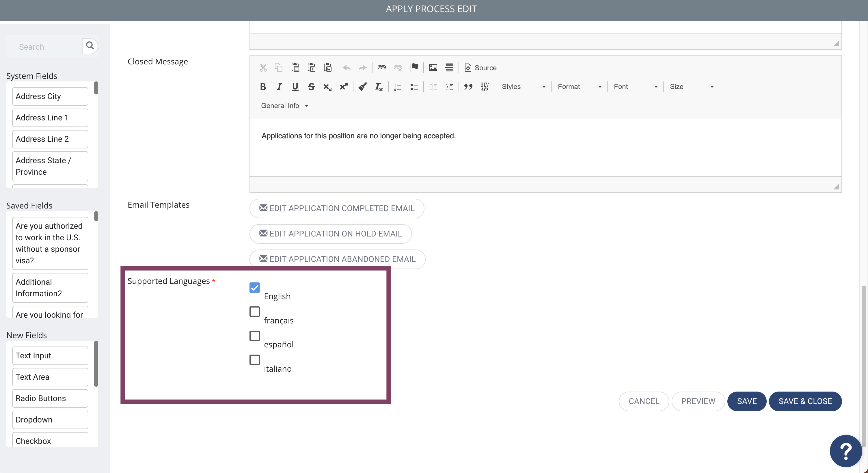Click the Increase Indent icon
This screenshot has width=868, height=473.
point(449,87)
